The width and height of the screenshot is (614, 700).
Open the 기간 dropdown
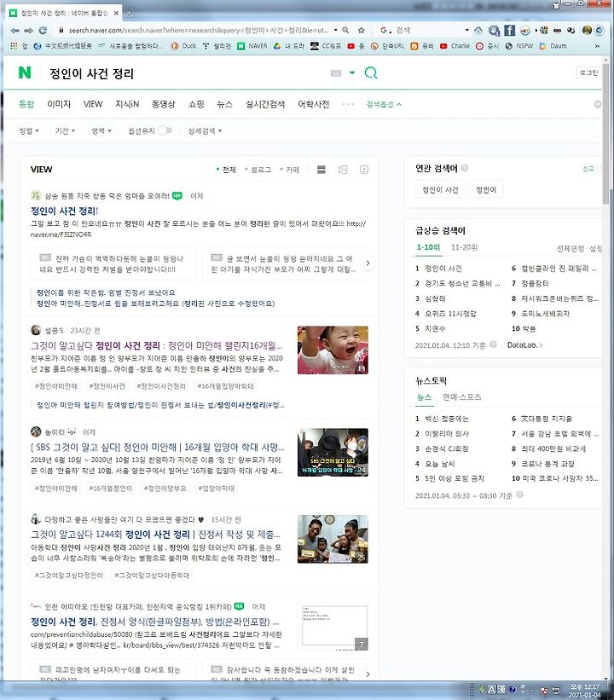point(65,130)
